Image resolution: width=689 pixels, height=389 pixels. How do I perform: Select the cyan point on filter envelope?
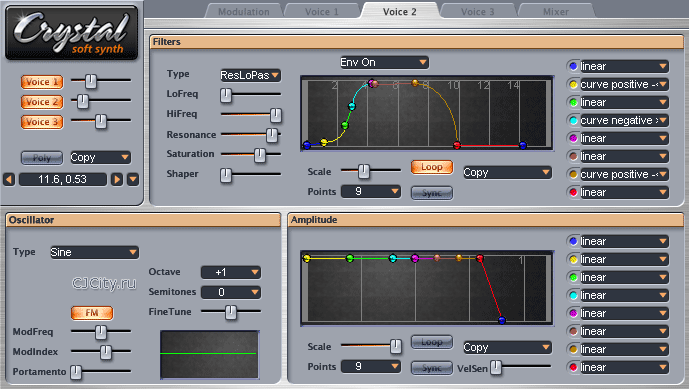click(x=352, y=106)
